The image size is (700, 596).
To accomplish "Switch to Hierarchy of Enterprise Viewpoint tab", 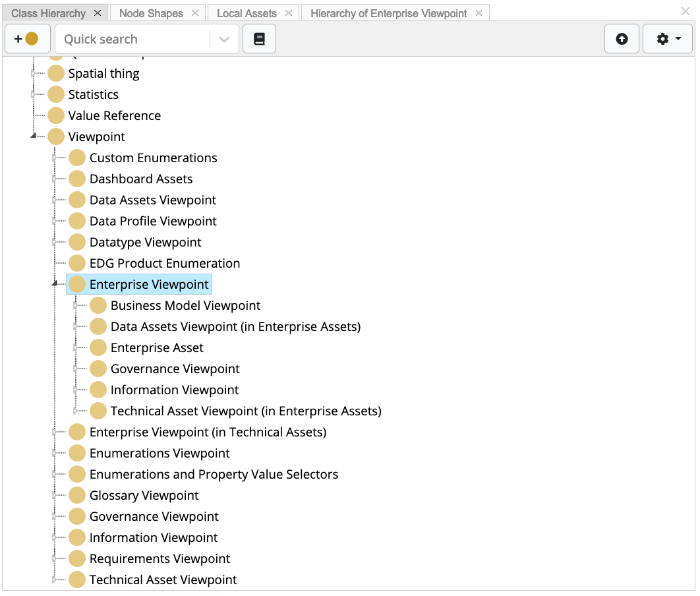I will coord(388,13).
